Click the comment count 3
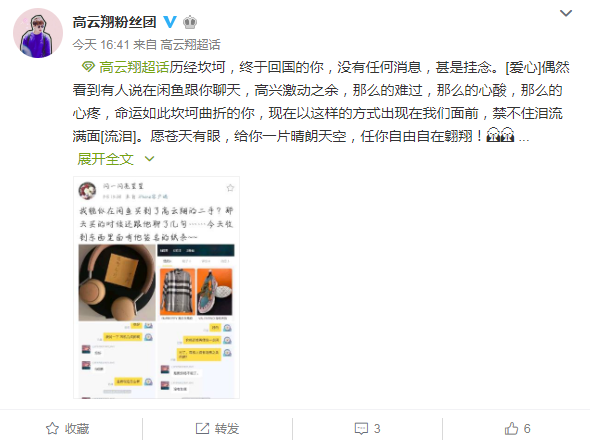This screenshot has width=590, height=443. [377, 428]
